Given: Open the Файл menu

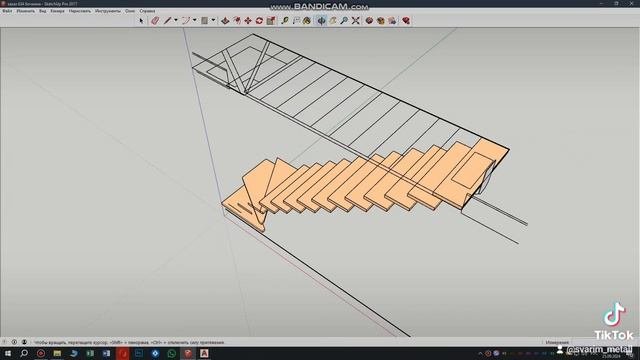Looking at the screenshot, I should tap(7, 11).
